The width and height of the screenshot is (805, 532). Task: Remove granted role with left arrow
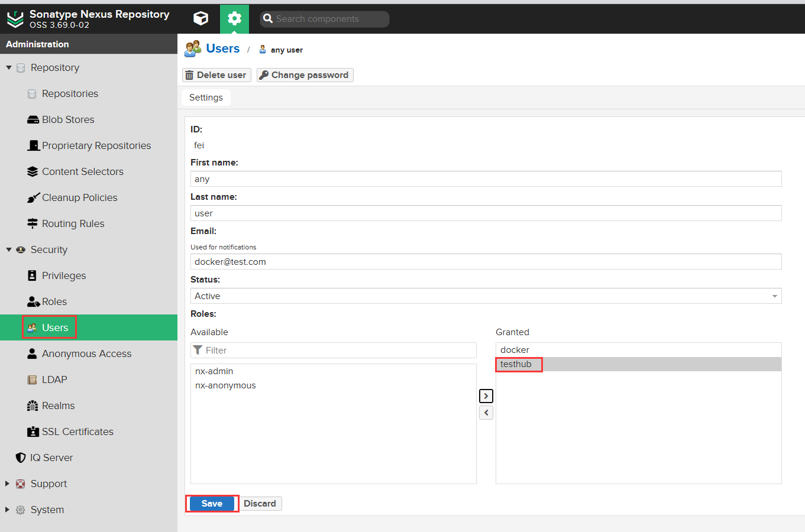[486, 413]
